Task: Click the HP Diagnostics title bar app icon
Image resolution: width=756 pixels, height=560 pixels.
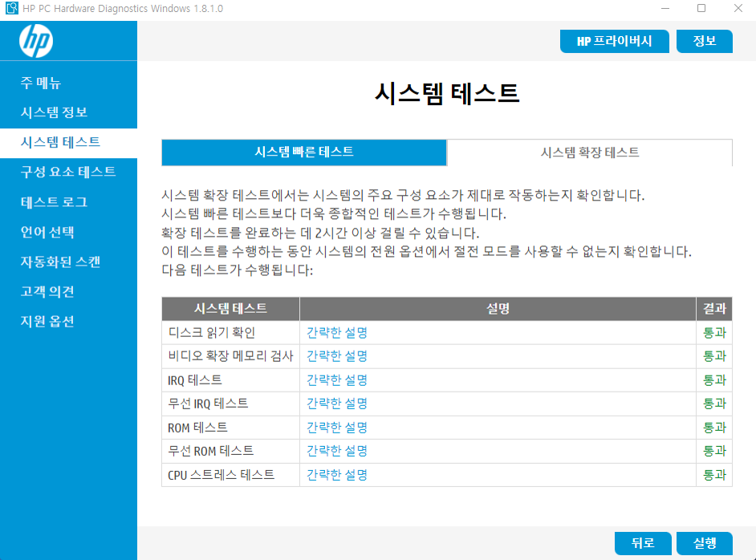Action: click(x=11, y=8)
